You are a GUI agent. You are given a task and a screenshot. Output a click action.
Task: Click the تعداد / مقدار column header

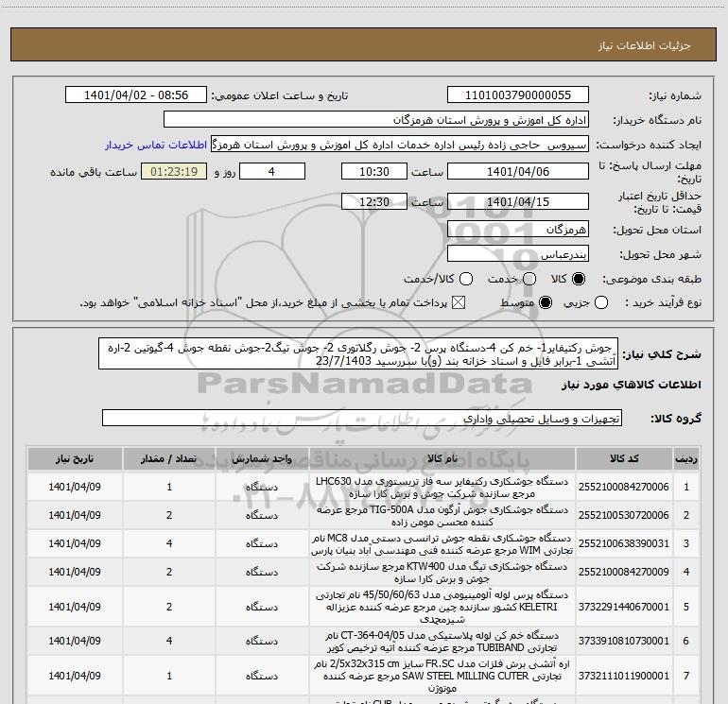[169, 458]
